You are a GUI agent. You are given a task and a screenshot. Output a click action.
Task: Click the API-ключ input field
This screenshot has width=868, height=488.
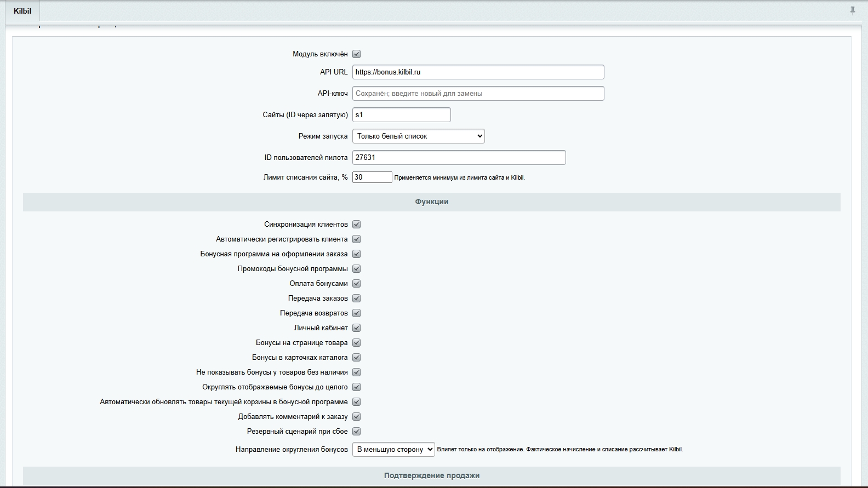tap(478, 93)
